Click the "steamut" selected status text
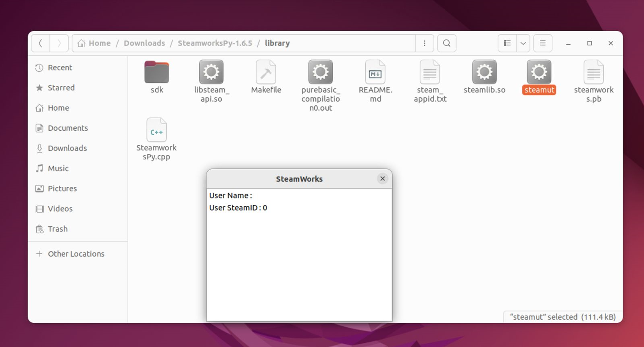 (x=563, y=317)
